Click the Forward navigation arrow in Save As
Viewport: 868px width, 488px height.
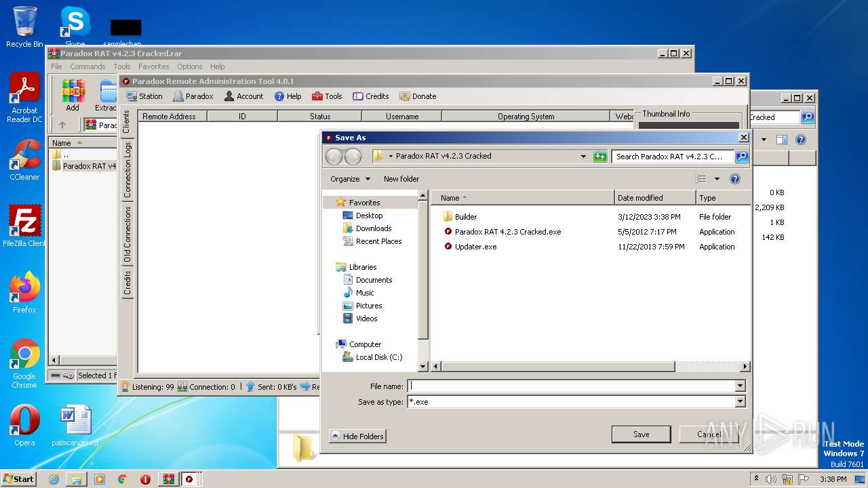tap(353, 157)
